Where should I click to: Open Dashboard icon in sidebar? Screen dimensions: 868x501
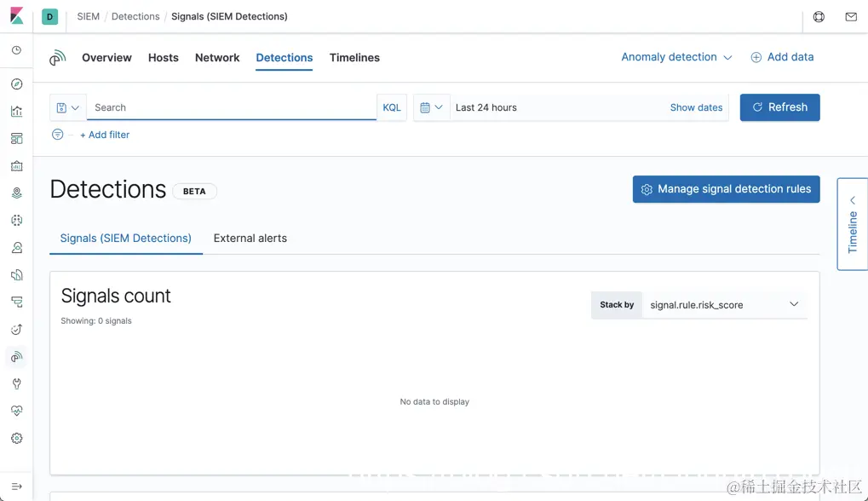pyautogui.click(x=16, y=138)
